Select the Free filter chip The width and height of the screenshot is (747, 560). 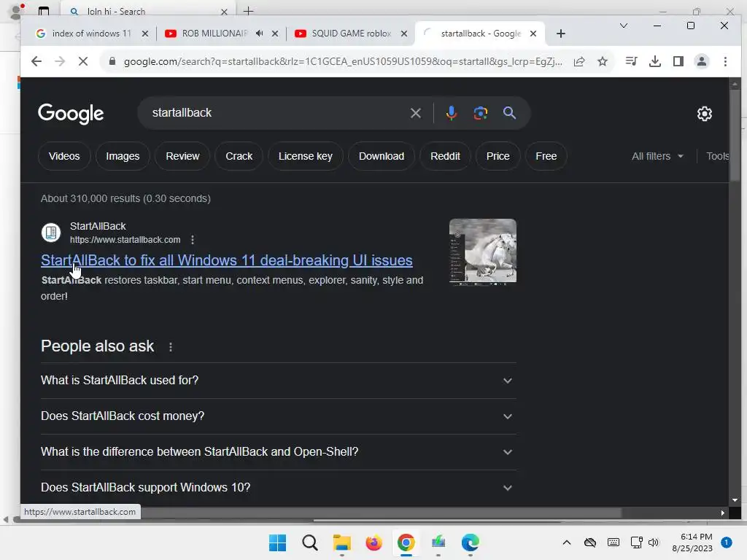point(546,156)
